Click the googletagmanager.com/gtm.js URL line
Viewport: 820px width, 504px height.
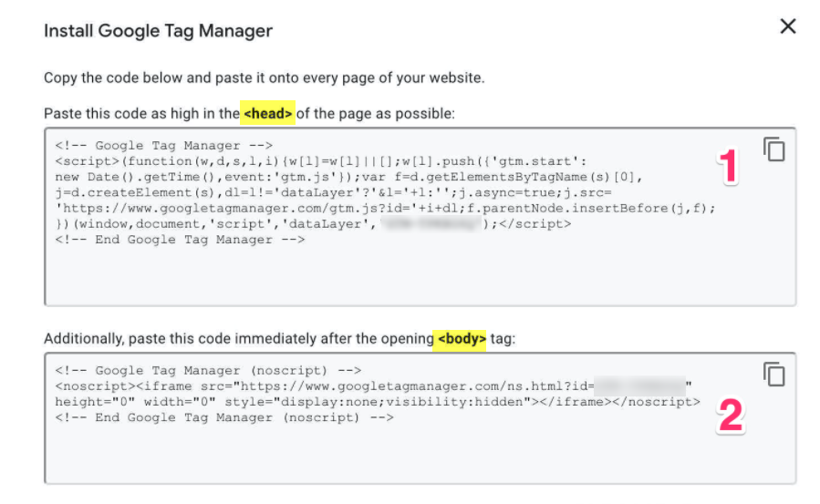[386, 209]
